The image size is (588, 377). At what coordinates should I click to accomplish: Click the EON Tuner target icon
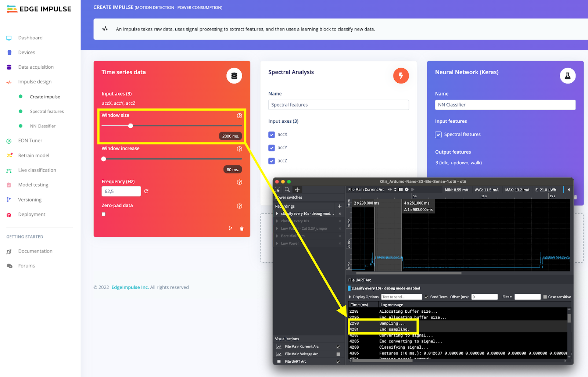[x=9, y=141]
